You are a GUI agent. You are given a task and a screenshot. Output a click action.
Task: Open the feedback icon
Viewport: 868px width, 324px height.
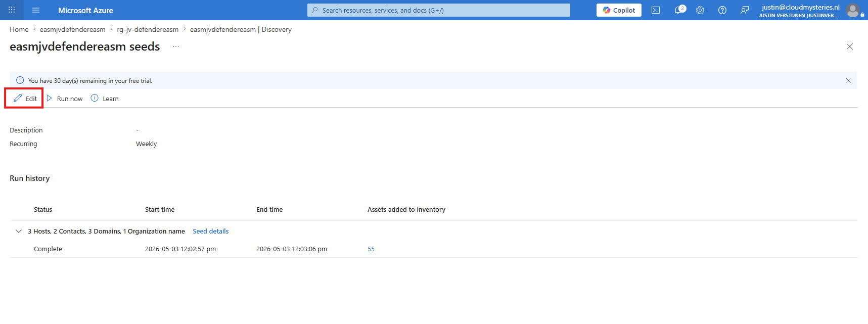click(x=745, y=10)
